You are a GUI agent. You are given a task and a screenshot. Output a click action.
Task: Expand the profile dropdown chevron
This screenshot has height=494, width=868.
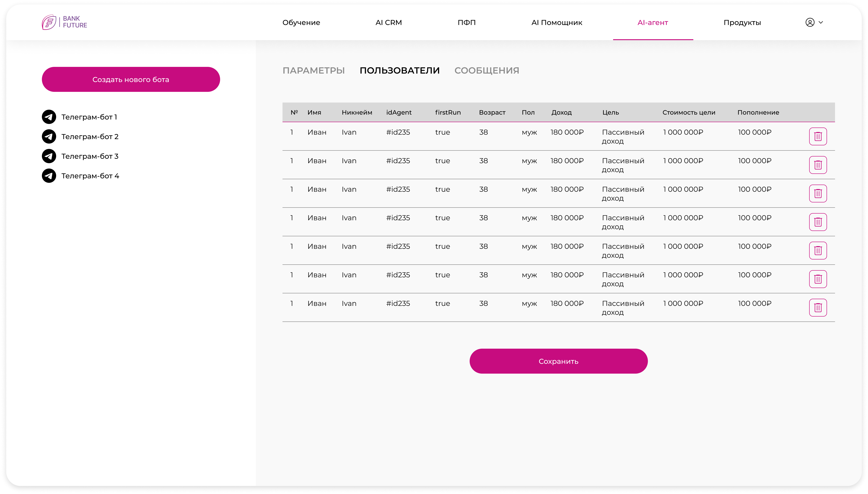[x=821, y=22]
